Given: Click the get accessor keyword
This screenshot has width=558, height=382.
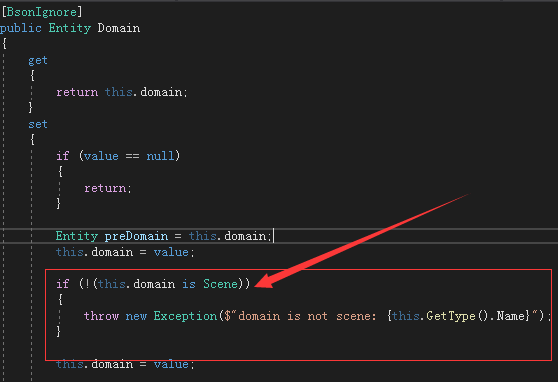Looking at the screenshot, I should click(38, 60).
